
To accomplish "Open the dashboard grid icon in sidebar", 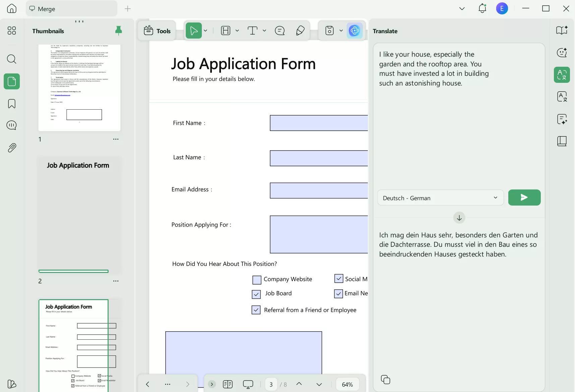I will 12,31.
